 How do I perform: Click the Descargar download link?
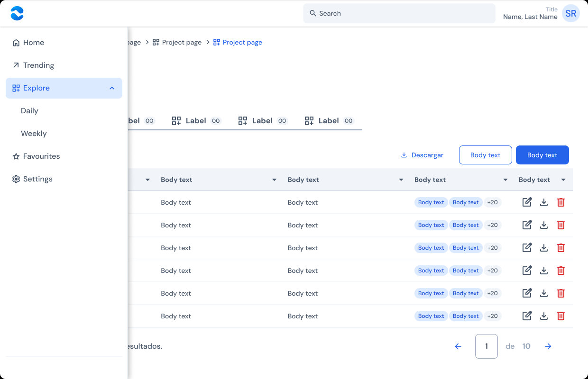coord(422,155)
